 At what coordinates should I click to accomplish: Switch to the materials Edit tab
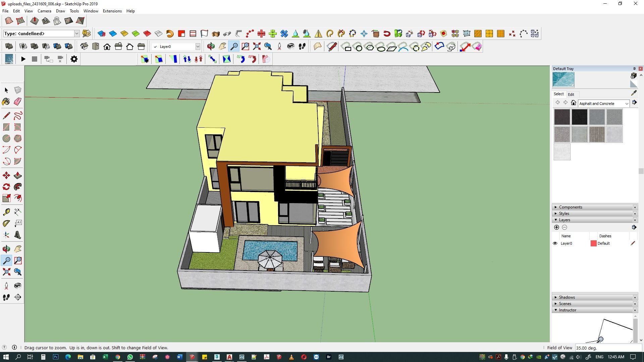[x=571, y=95]
